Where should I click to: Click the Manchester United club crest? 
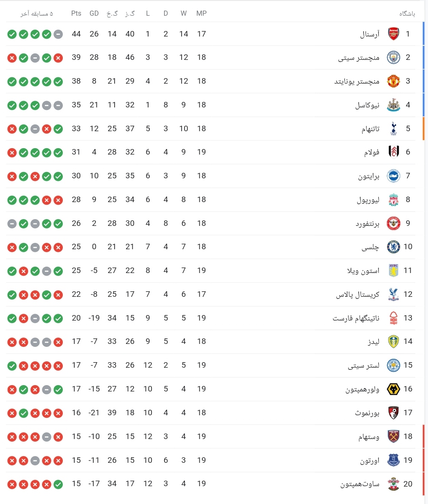(393, 82)
